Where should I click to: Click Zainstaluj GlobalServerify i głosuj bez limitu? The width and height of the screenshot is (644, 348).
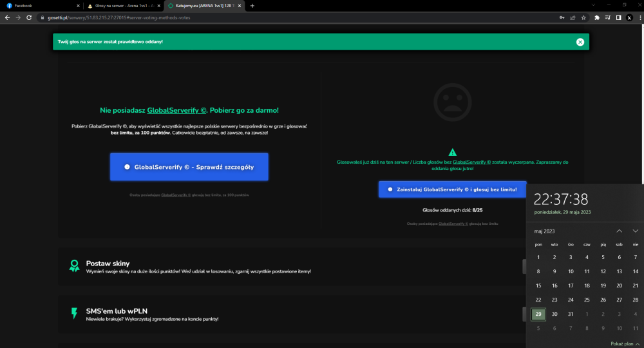(452, 189)
